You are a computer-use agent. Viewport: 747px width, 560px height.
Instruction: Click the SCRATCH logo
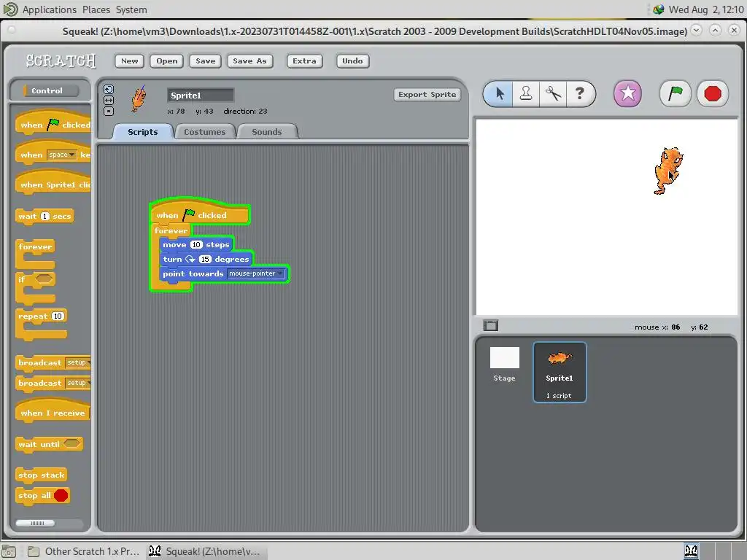[x=61, y=61]
